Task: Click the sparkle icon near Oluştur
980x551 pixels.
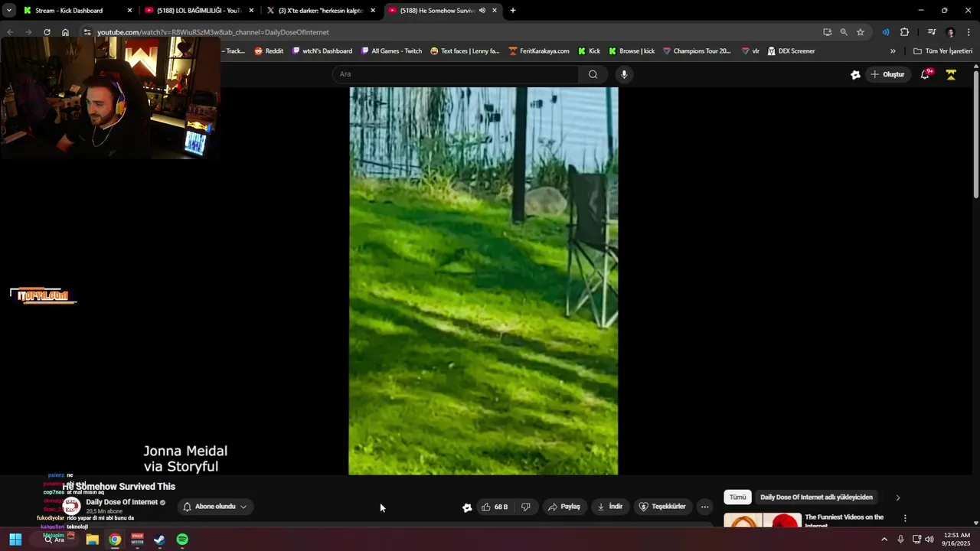Action: coord(855,74)
